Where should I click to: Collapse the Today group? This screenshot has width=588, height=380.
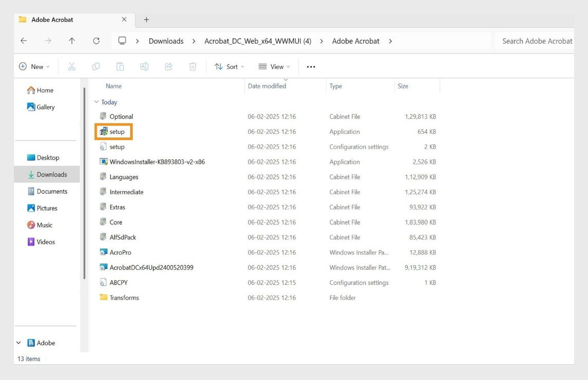click(x=96, y=102)
